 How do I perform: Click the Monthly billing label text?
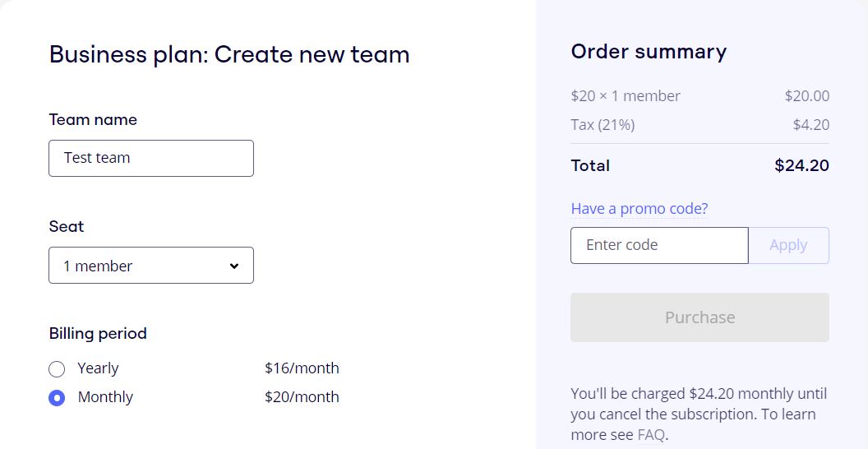(105, 397)
